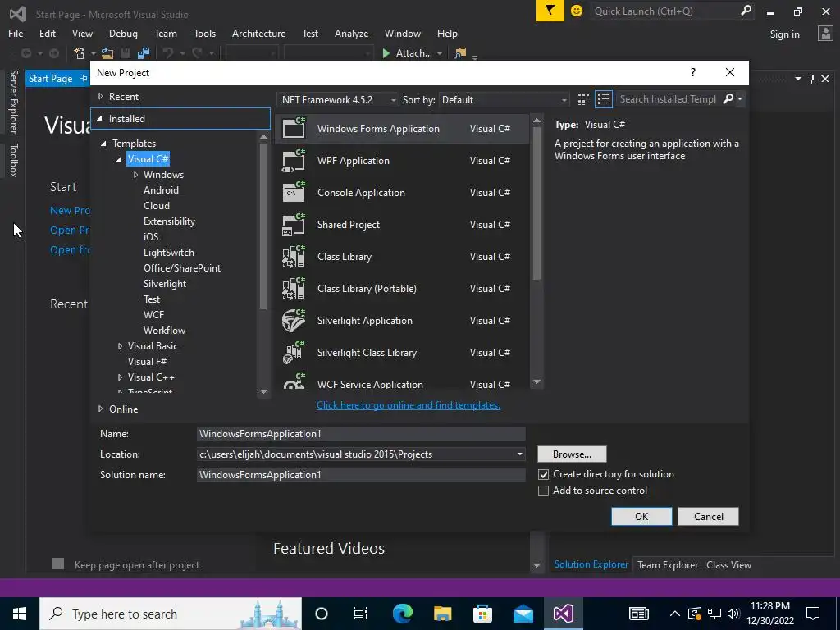This screenshot has width=840, height=630.
Task: Click the Save All toolbar icon
Action: coord(143,53)
